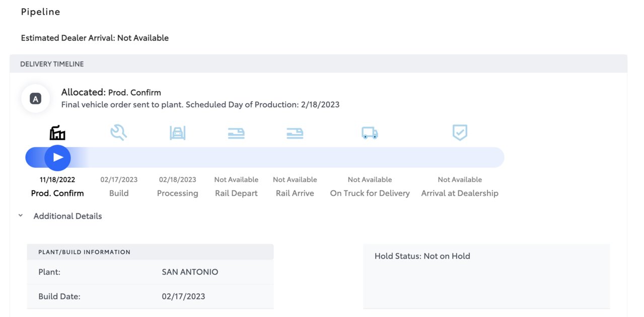Click the factory icon above Prod. Confirm
644x317 pixels.
coord(57,133)
